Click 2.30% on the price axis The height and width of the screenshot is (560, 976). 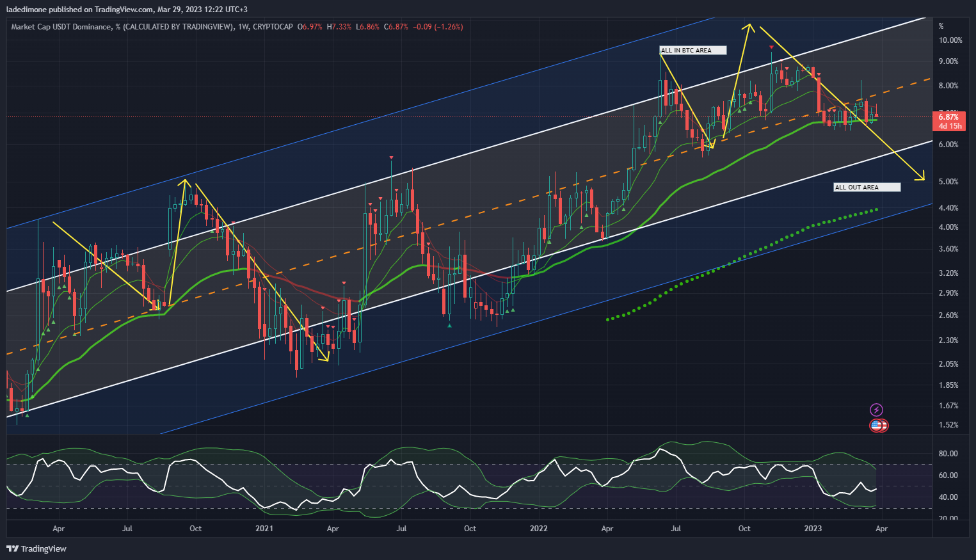[x=948, y=340]
